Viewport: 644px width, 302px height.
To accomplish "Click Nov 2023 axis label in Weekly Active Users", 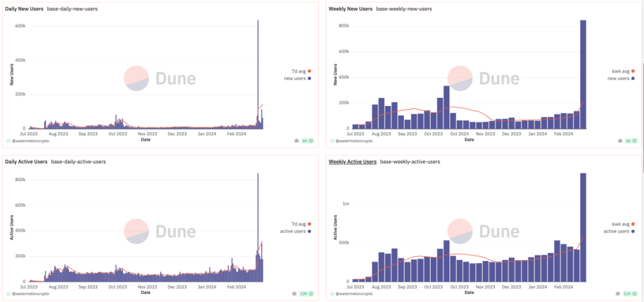I will (485, 286).
